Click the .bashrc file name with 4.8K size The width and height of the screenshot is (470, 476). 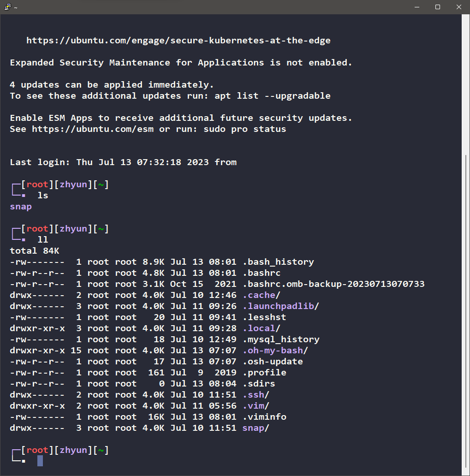click(x=262, y=273)
